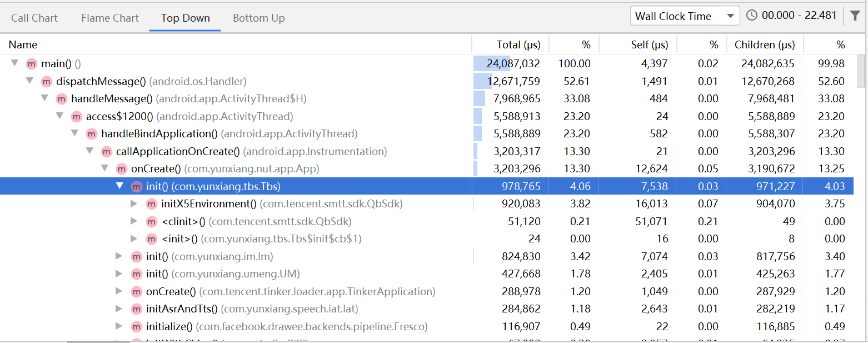Click the method icon of TinkerApplication onCreate()
Viewport: 868px width, 343px height.
137,292
